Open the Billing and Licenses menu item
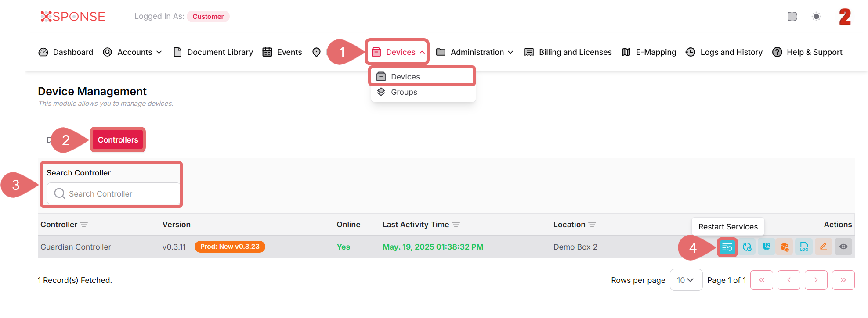The height and width of the screenshot is (318, 868). [568, 52]
